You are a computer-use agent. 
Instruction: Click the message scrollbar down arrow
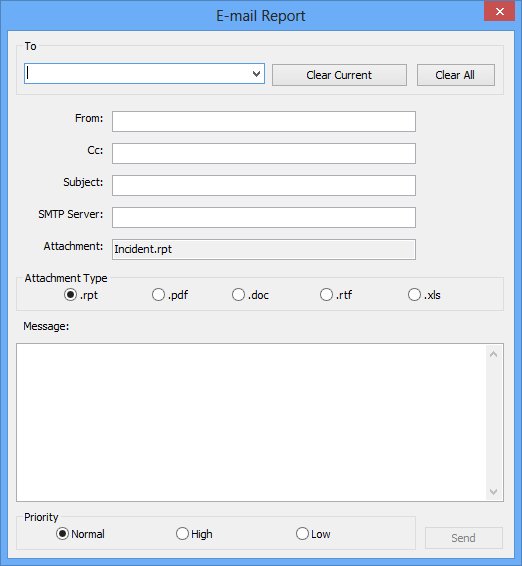(x=493, y=492)
